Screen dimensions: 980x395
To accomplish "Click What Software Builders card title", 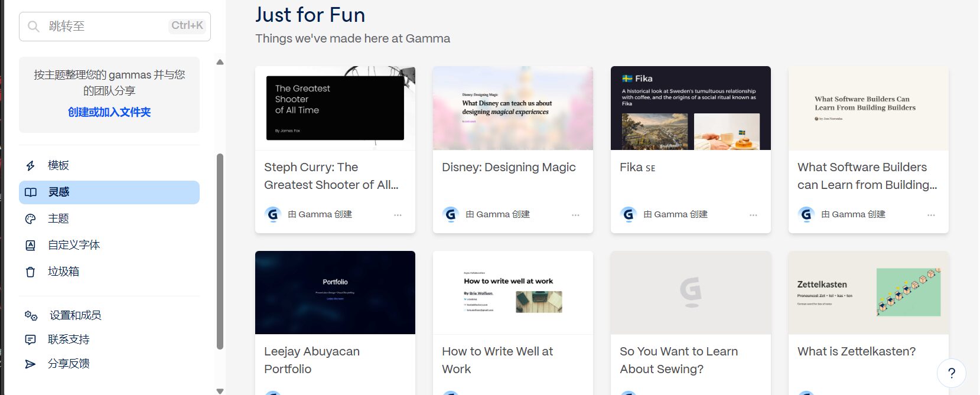I will point(867,176).
